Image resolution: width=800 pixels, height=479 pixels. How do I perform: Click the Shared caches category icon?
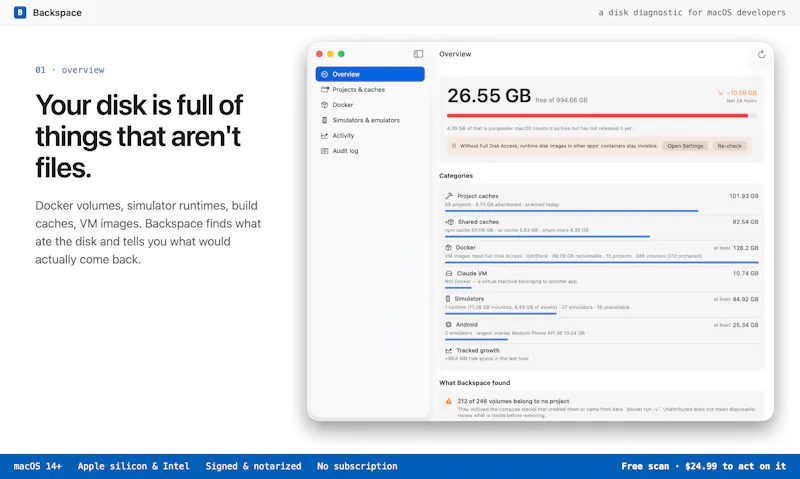(449, 222)
